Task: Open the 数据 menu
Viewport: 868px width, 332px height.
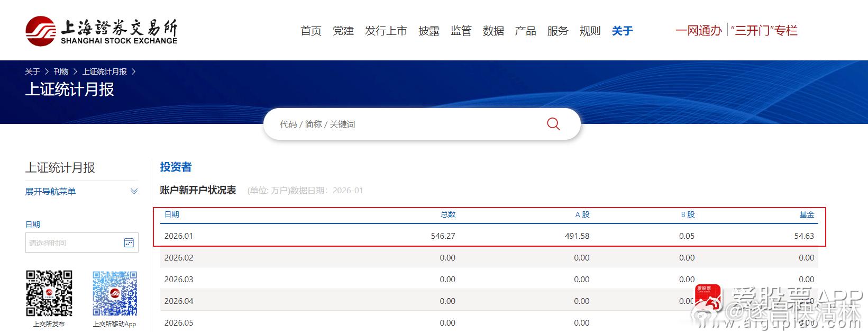Action: click(494, 31)
